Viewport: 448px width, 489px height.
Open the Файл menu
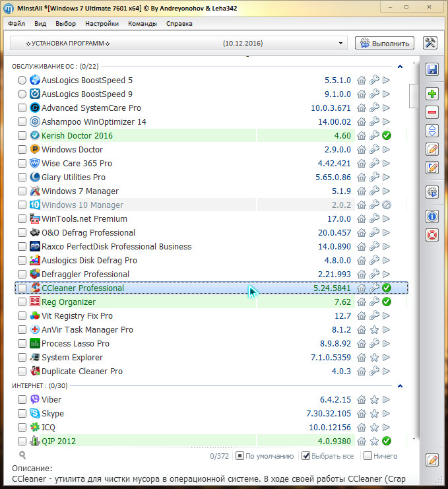point(16,24)
